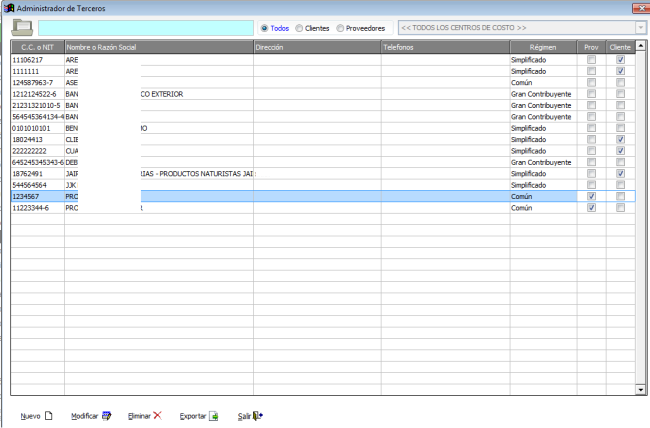This screenshot has width=650, height=428.
Task: Check Prov box for row 11106217
Action: [592, 60]
